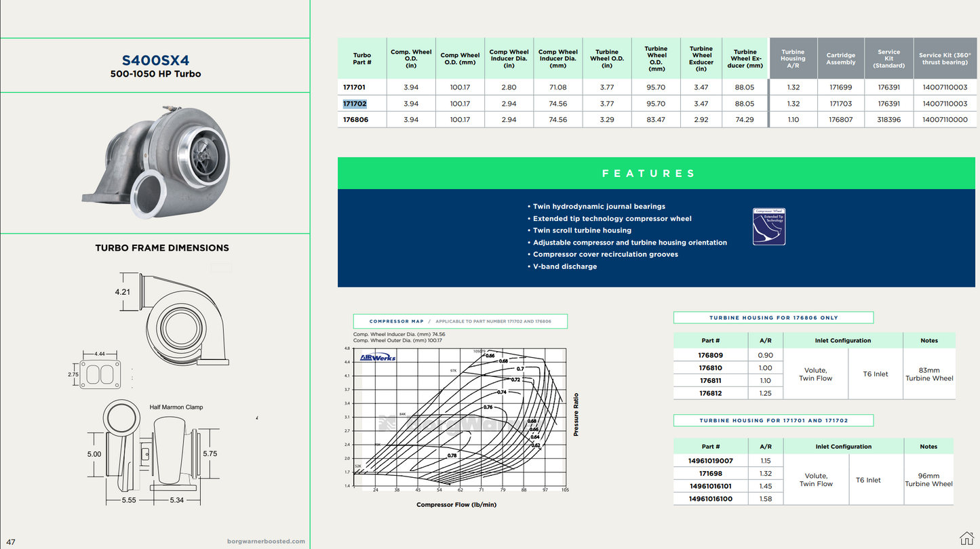Image resolution: width=980 pixels, height=549 pixels.
Task: Click the "96mm Turbine Wheel" note
Action: pyautogui.click(x=928, y=480)
